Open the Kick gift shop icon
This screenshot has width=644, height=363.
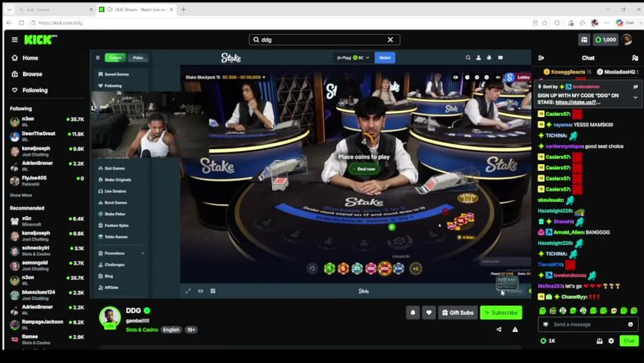point(584,40)
